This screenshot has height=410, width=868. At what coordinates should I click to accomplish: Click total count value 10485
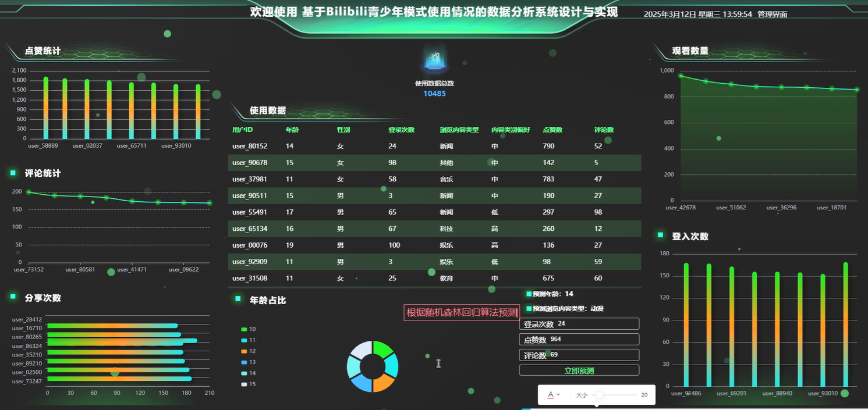point(434,94)
